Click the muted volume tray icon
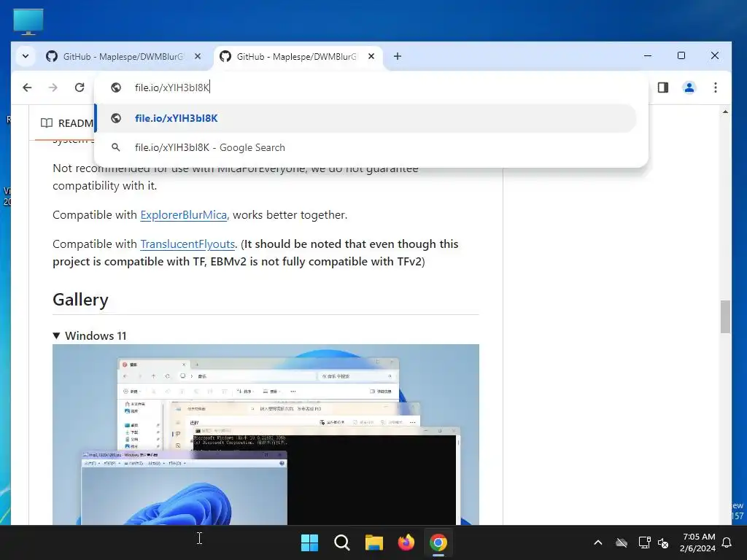 coord(663,542)
